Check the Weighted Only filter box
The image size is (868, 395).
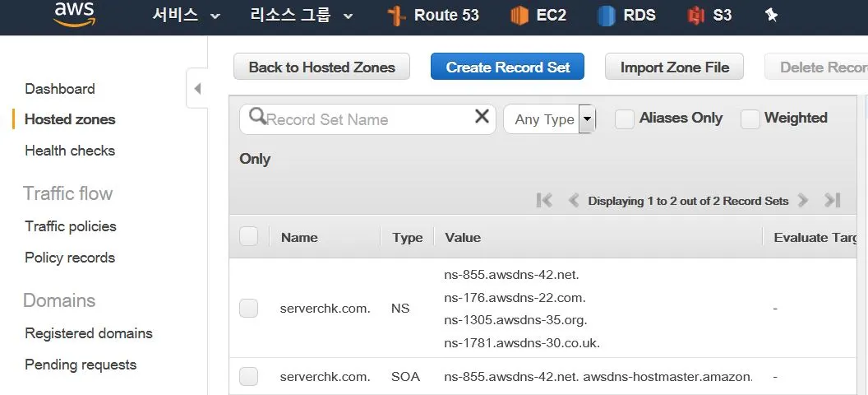pos(750,119)
